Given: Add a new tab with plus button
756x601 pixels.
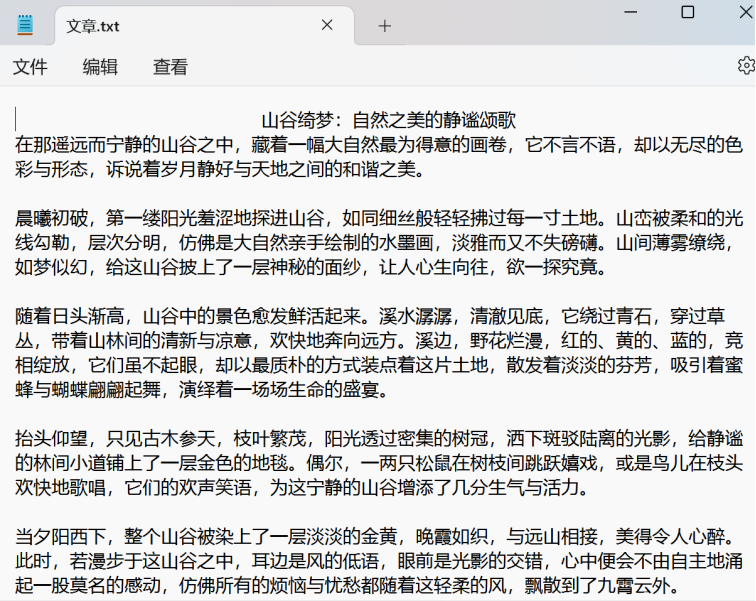Looking at the screenshot, I should click(384, 26).
